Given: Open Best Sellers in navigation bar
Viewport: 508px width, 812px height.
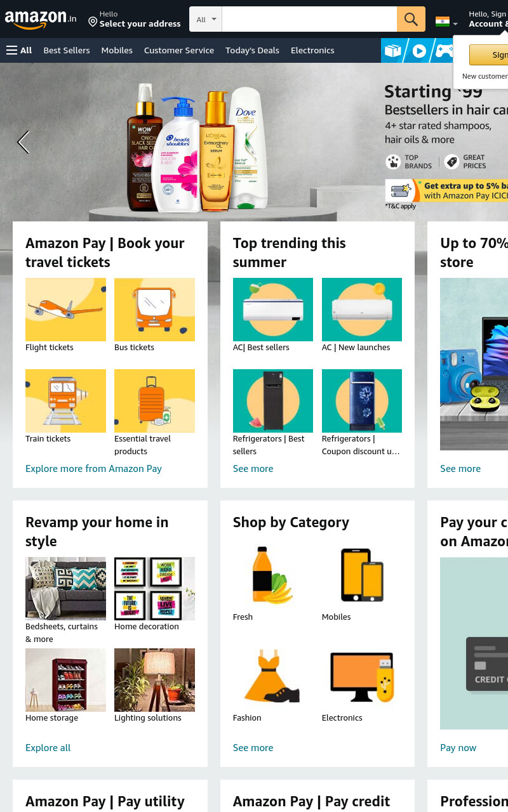Looking at the screenshot, I should pos(67,50).
